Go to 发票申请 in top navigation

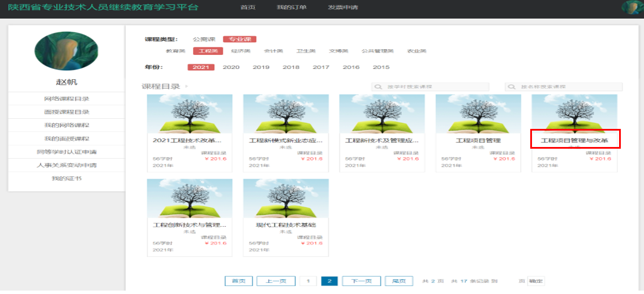click(x=343, y=7)
